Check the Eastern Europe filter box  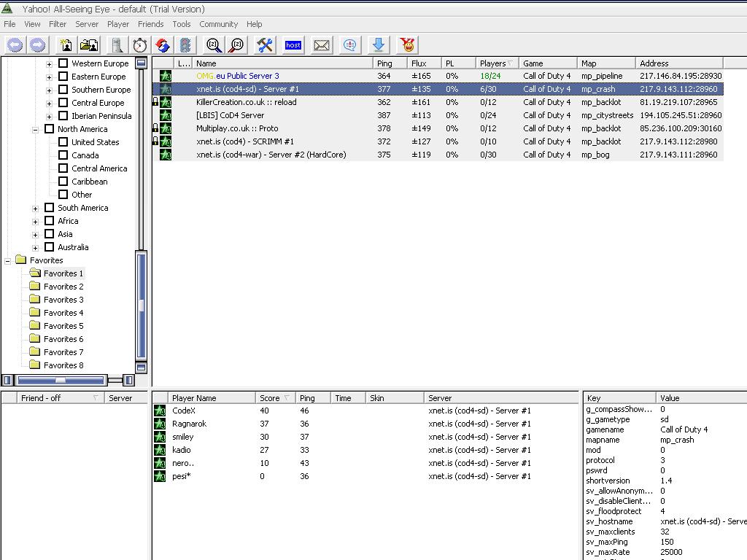click(x=63, y=76)
